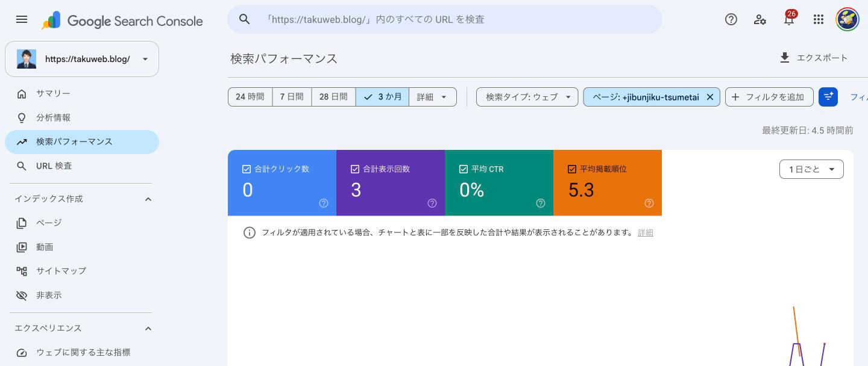This screenshot has width=868, height=366.
Task: Click the blue filter options icon
Action: pyautogui.click(x=828, y=97)
